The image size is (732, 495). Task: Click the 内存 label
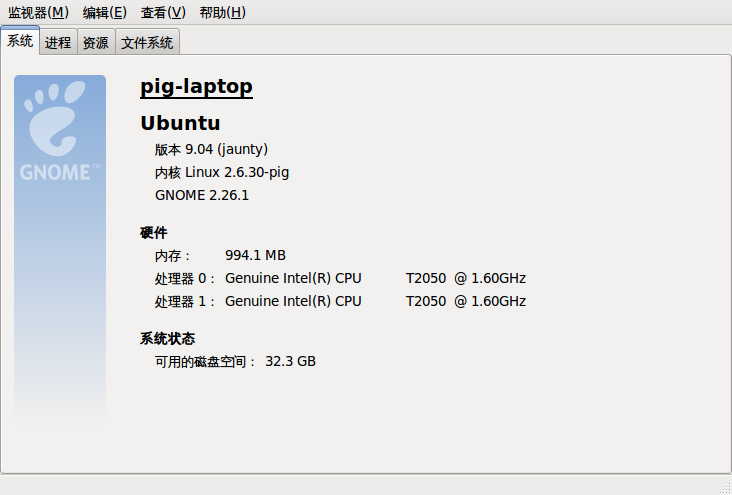pyautogui.click(x=173, y=256)
